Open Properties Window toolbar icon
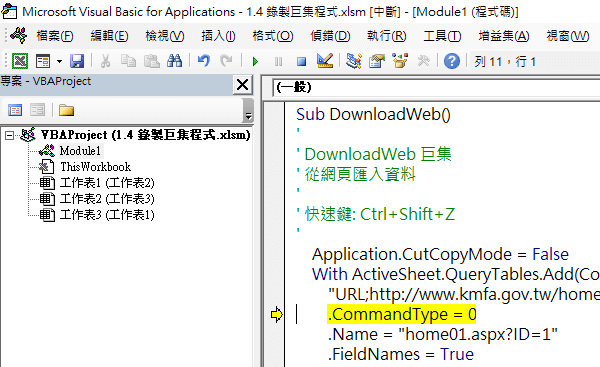Image resolution: width=600 pixels, height=367 pixels. coord(377,61)
